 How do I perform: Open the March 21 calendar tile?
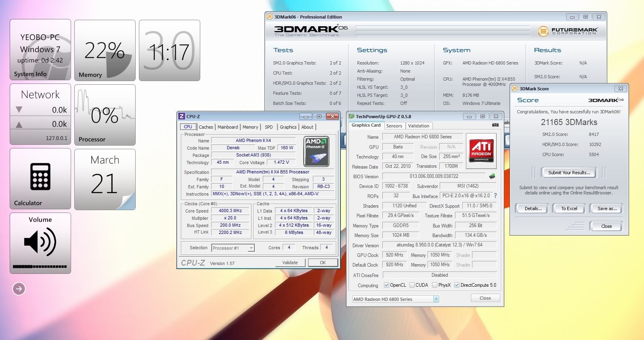click(x=105, y=179)
